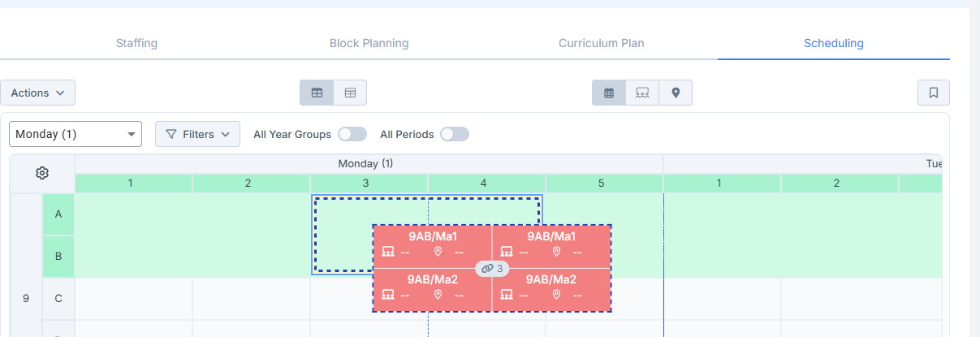The image size is (980, 337).
Task: Enable the All Year Groups toggle
Action: click(x=352, y=134)
